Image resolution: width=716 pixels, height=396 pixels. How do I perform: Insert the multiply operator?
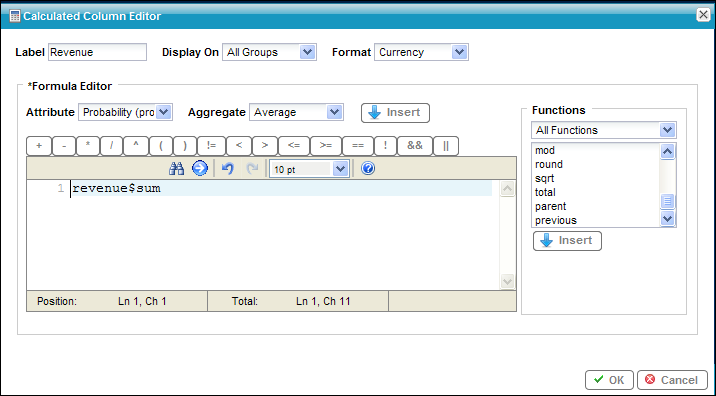point(88,146)
